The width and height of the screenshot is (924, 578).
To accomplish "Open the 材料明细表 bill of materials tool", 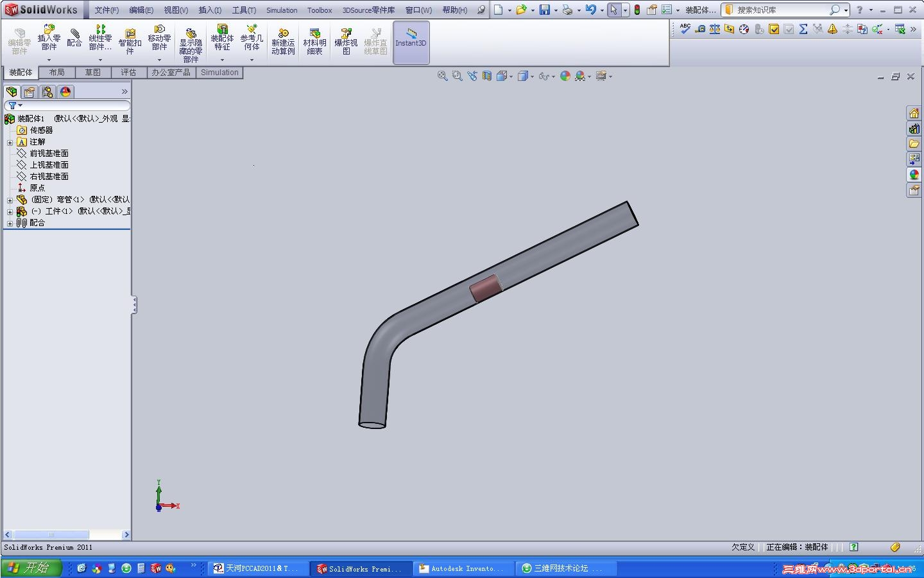I will tap(314, 42).
